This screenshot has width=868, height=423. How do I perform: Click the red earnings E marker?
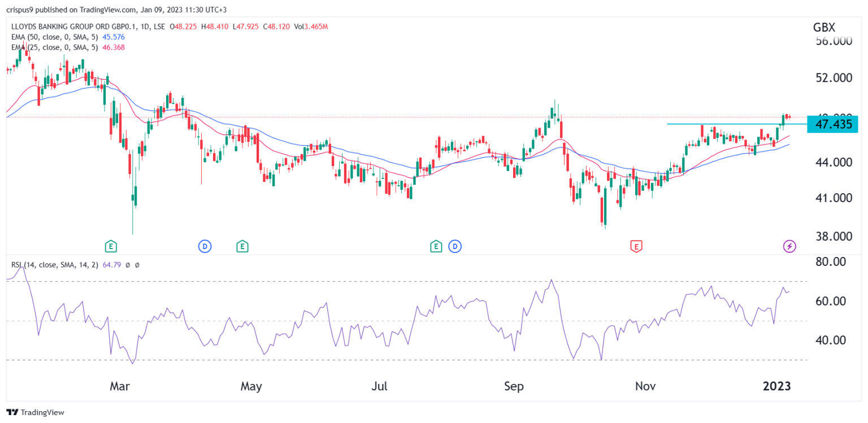click(x=637, y=246)
